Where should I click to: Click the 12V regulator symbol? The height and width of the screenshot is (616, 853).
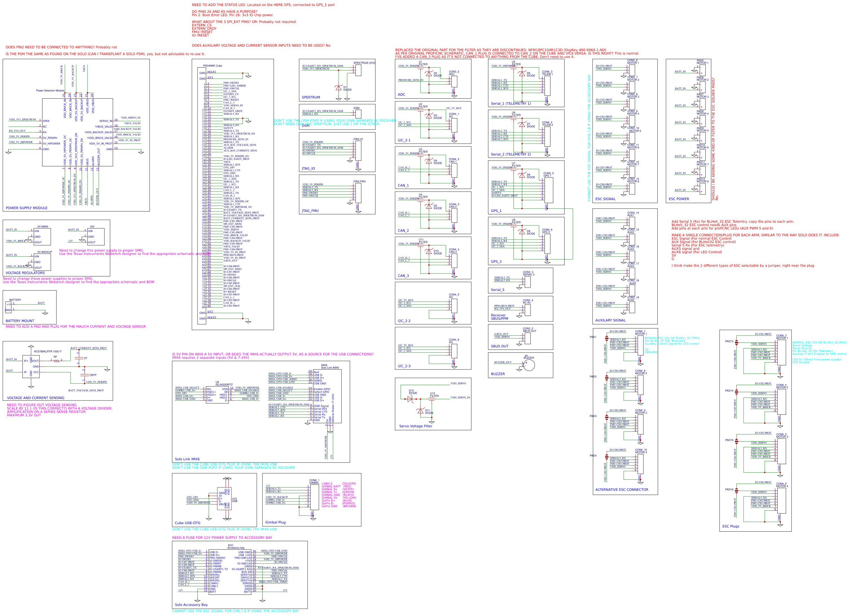[x=96, y=237]
